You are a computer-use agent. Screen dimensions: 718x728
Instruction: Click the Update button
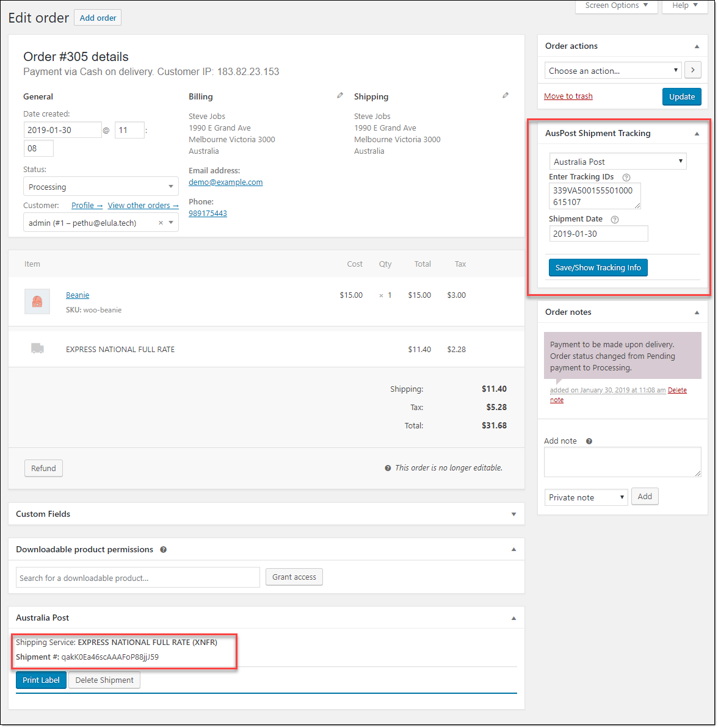[681, 96]
